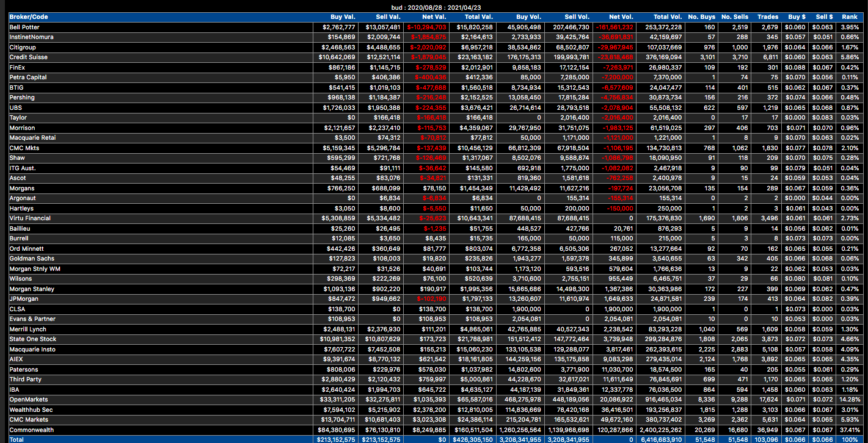This screenshot has height=443, width=868.
Task: Select the Pershing broker name
Action: [22, 98]
